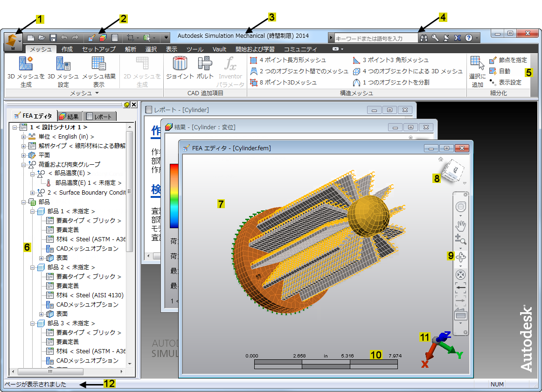542x392 pixels.
Task: Click the New file icon in quick access toolbar
Action: (x=31, y=38)
